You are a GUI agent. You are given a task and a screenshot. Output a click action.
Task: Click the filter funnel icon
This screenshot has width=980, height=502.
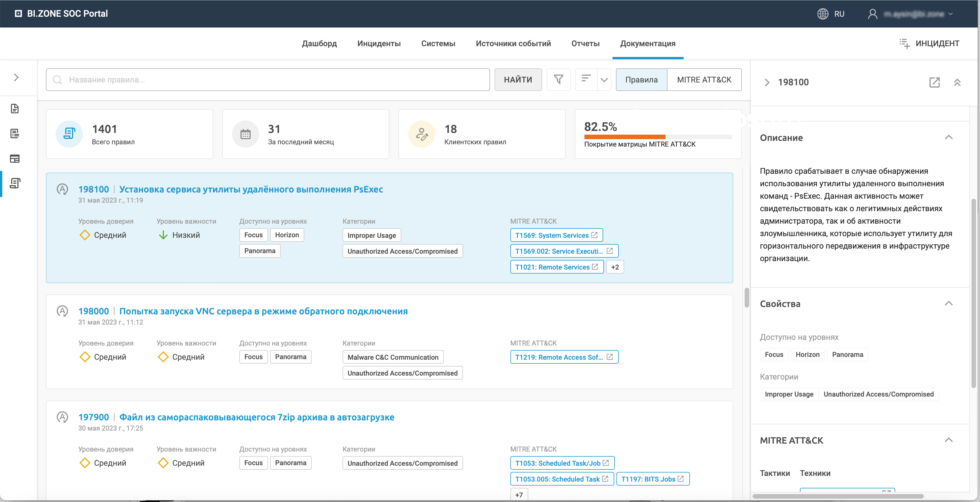558,79
